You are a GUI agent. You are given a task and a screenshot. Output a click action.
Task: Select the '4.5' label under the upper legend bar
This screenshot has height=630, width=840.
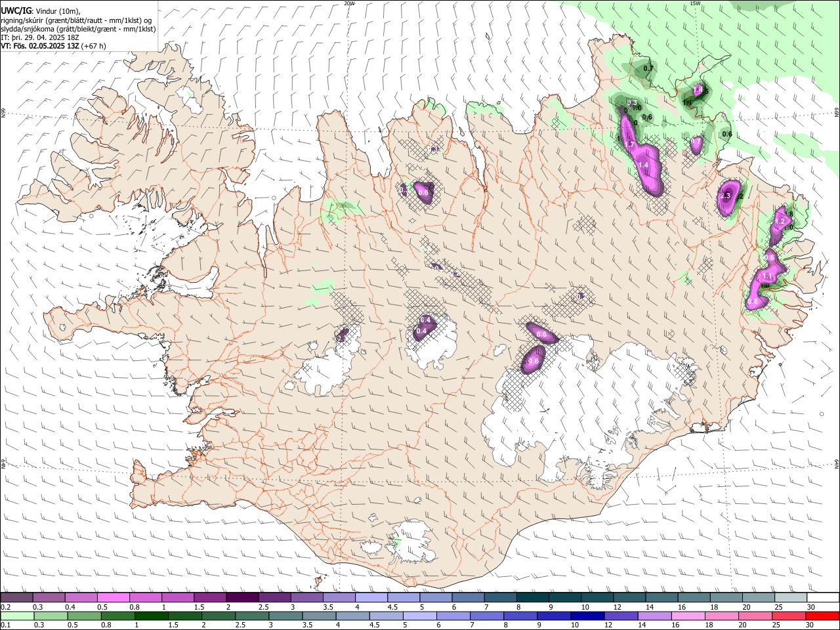coord(392,607)
